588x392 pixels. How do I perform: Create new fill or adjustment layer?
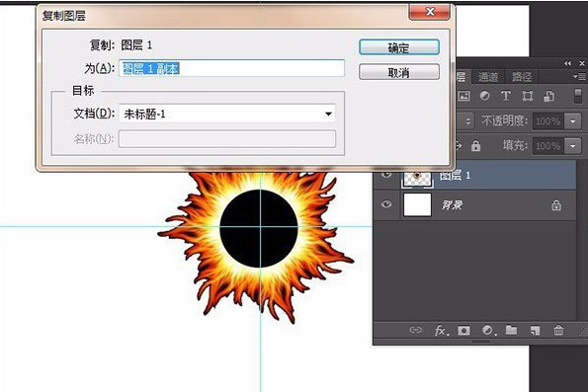(x=488, y=330)
